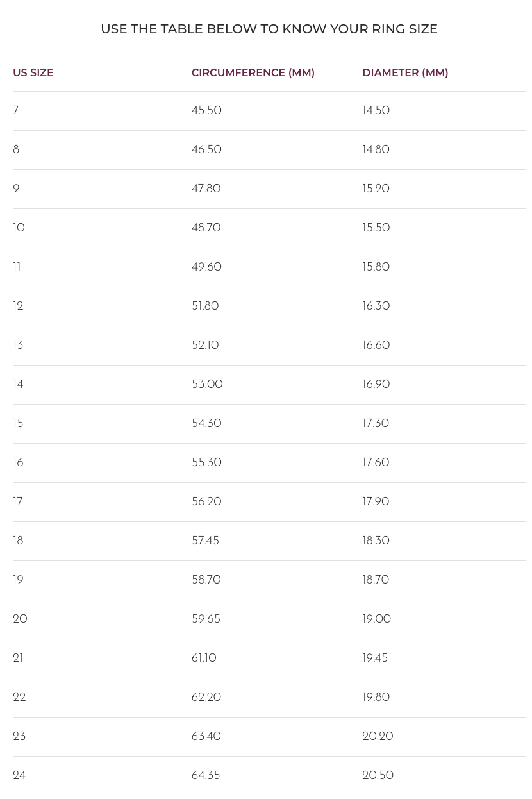Click diameter value 15.20
532x799 pixels.
[376, 189]
